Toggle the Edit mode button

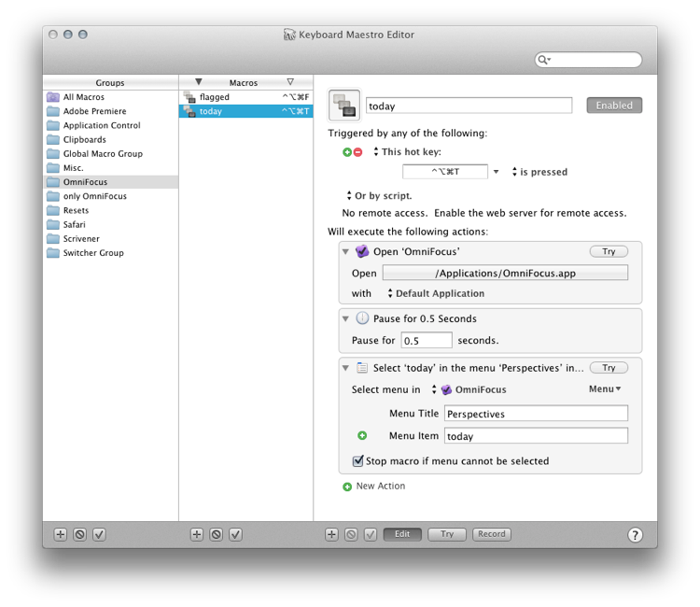click(x=401, y=534)
